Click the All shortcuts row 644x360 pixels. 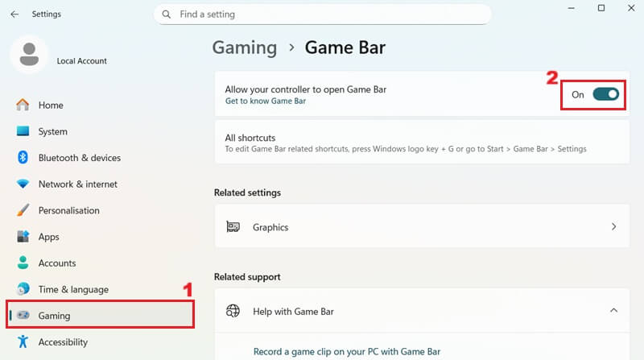(x=422, y=143)
